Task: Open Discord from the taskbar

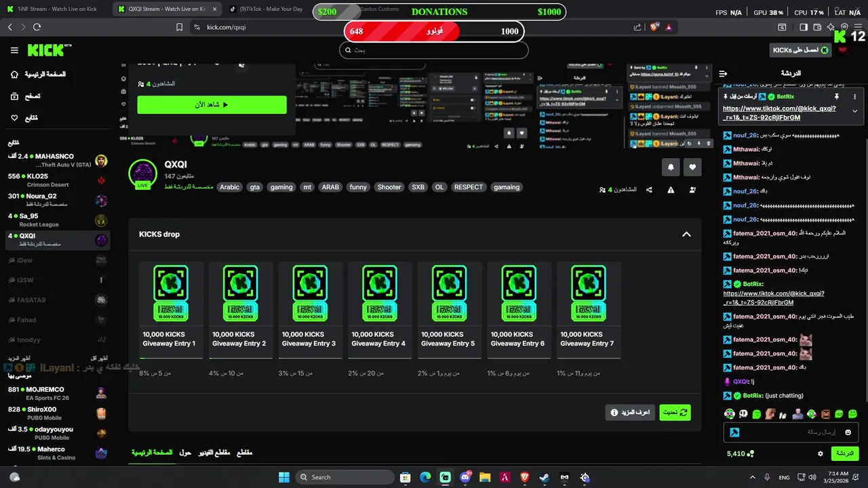Action: (x=465, y=477)
